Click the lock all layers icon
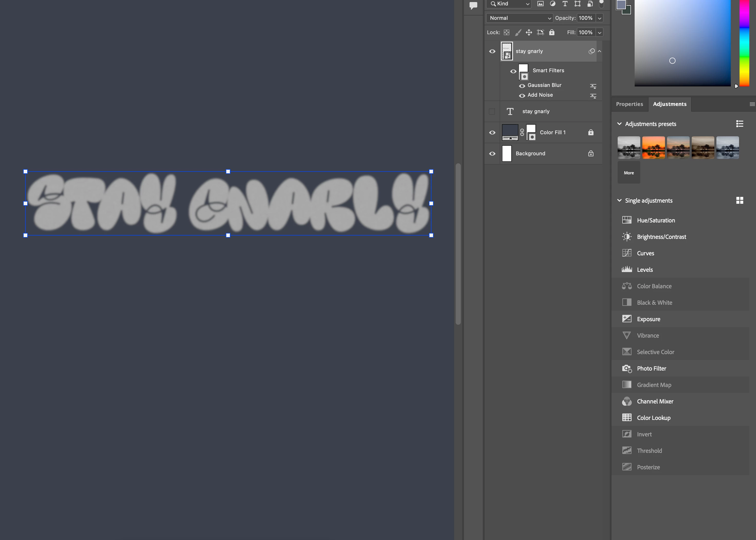The image size is (756, 540). [552, 32]
